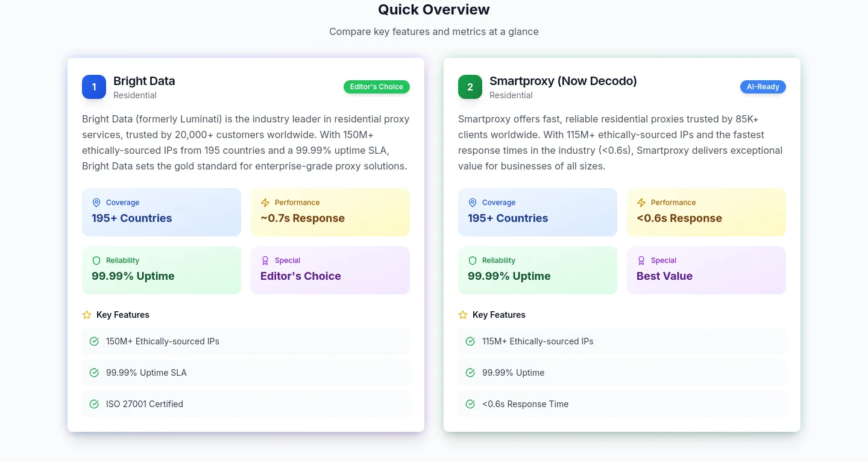Click the checkmark icon beside <0.6s Response Time
The height and width of the screenshot is (462, 868).
pyautogui.click(x=470, y=404)
